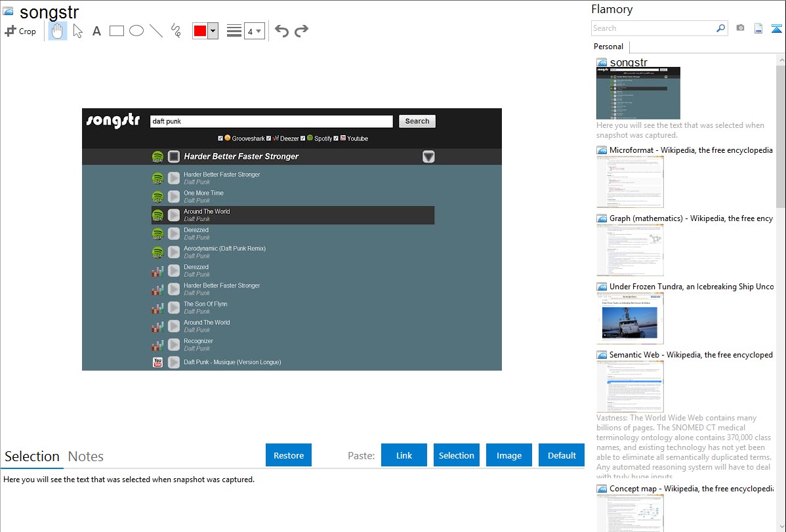This screenshot has height=532, width=786.
Task: Open the songstr thumbnail in sidebar
Action: [x=638, y=93]
